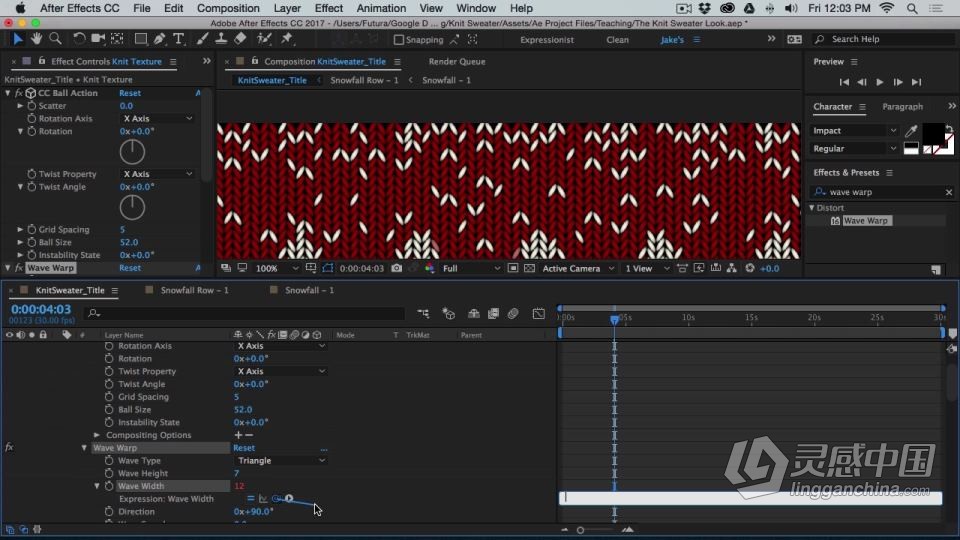Select the Pan Behind anchor point tool
960x540 pixels.
[x=117, y=39]
